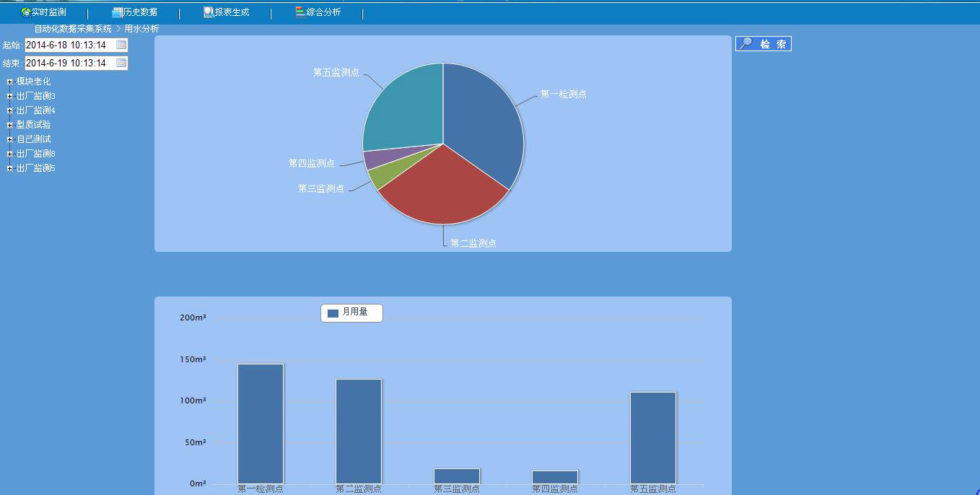Click the 起始 datetime input field
The width and height of the screenshot is (980, 495).
69,45
